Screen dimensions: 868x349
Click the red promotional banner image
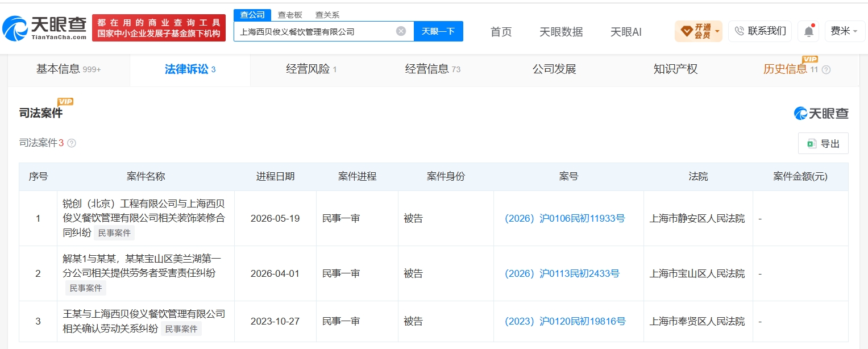[x=159, y=28]
